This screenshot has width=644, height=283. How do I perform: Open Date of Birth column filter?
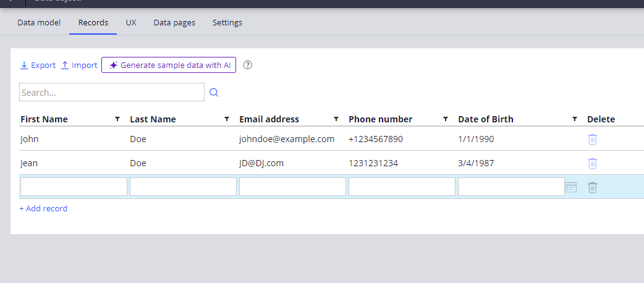point(575,119)
